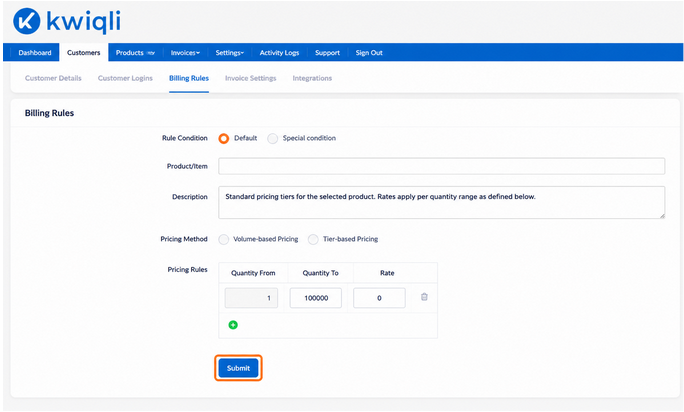Click the Quantity To field showing 100000
This screenshot has width=684, height=412.
316,298
